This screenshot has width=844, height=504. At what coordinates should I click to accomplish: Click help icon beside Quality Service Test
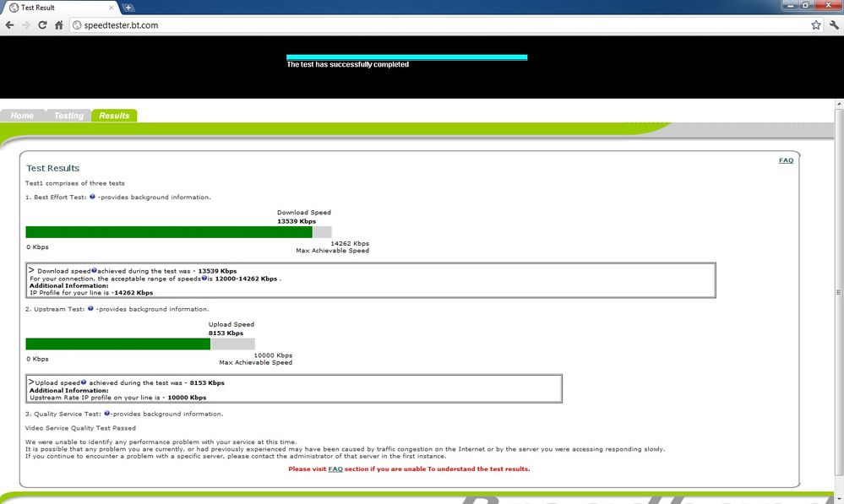coord(107,414)
